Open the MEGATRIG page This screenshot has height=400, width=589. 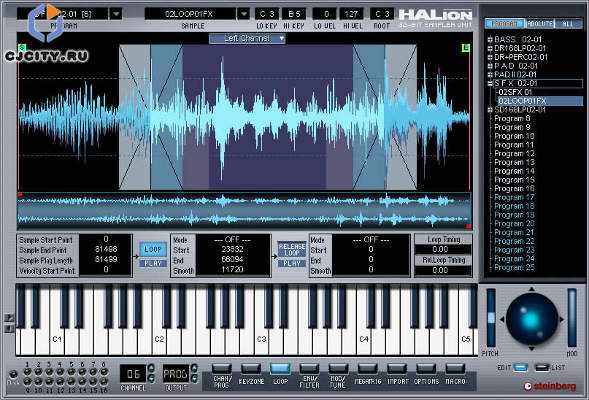tap(368, 369)
